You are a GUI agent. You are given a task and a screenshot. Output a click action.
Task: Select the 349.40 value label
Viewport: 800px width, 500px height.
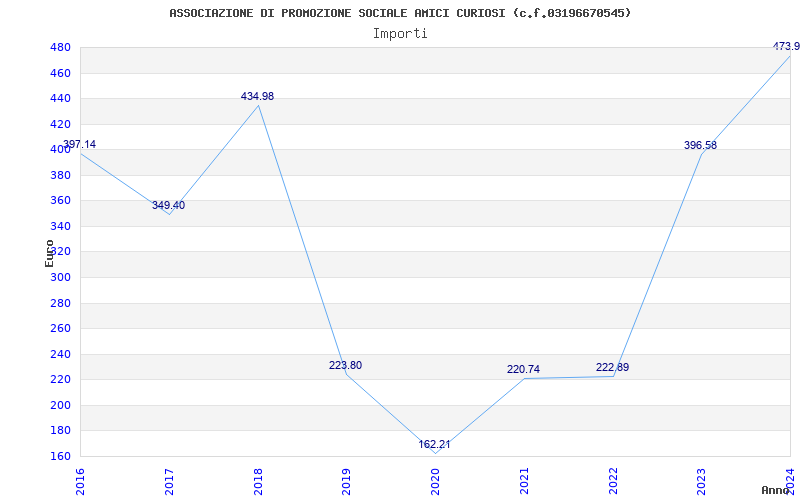(168, 206)
